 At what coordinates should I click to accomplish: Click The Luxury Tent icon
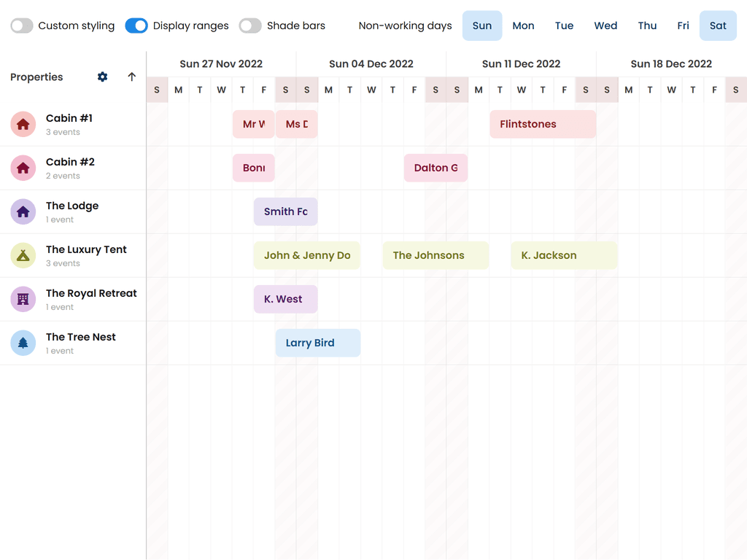23,255
